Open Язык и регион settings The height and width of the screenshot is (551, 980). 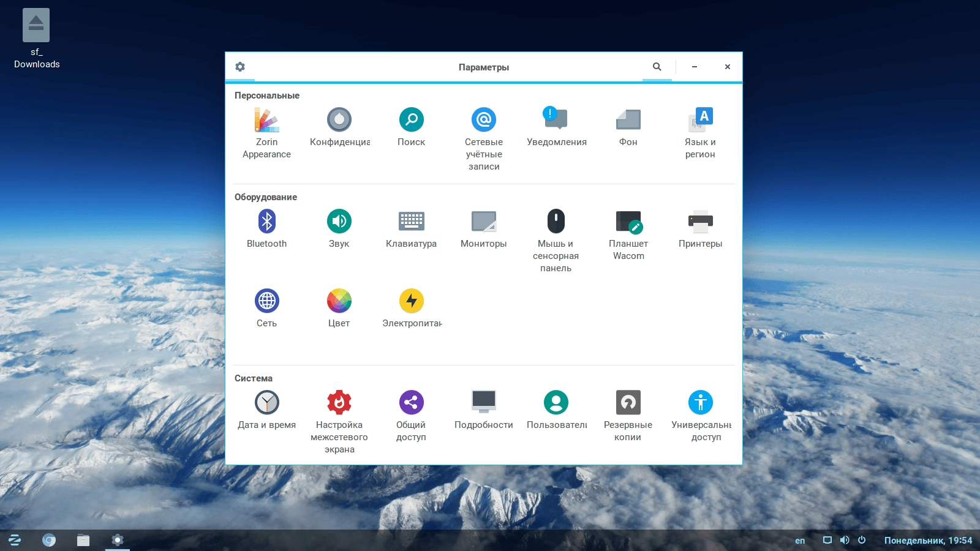tap(701, 133)
